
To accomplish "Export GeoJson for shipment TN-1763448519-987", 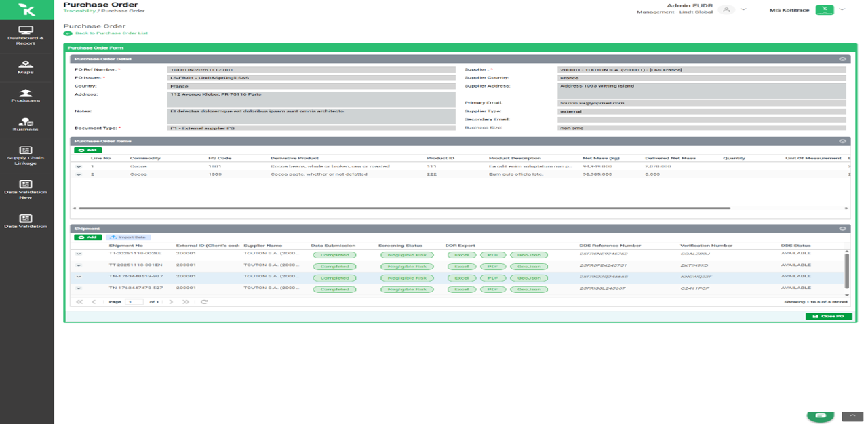I will tap(529, 278).
